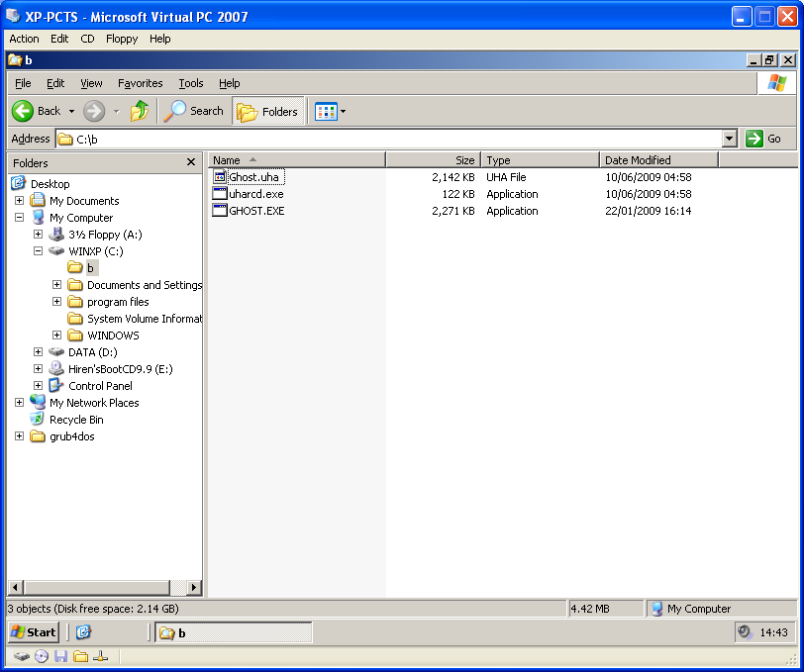804x672 pixels.
Task: Expand Control Panel tree node
Action: 38,385
